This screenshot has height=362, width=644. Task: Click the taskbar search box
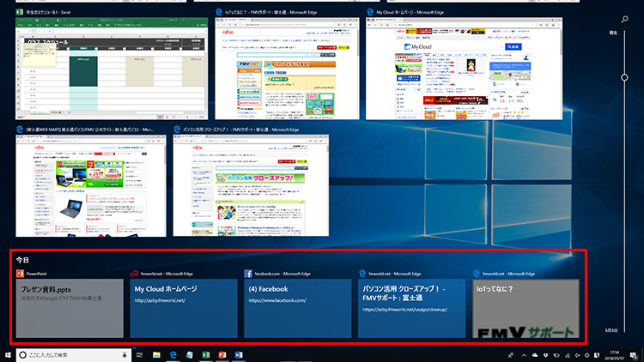pyautogui.click(x=69, y=354)
